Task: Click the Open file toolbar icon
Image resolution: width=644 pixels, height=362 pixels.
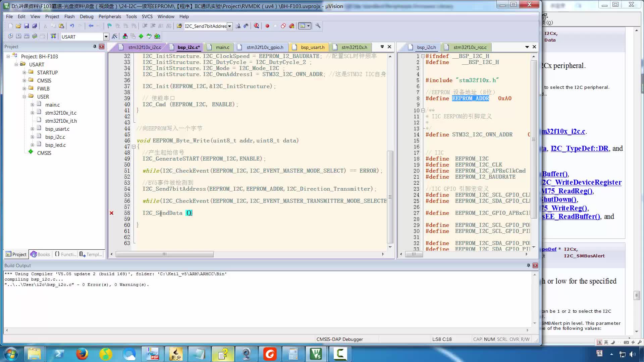Action: pyautogui.click(x=18, y=26)
